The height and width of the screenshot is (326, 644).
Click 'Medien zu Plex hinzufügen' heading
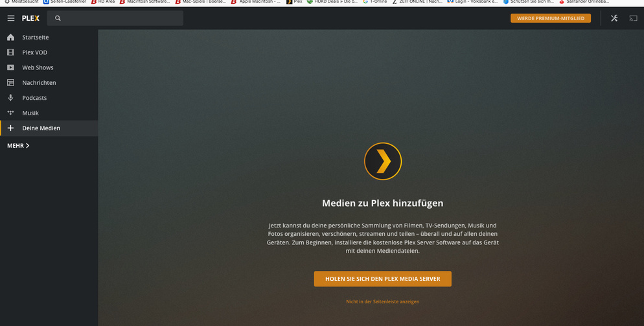383,203
